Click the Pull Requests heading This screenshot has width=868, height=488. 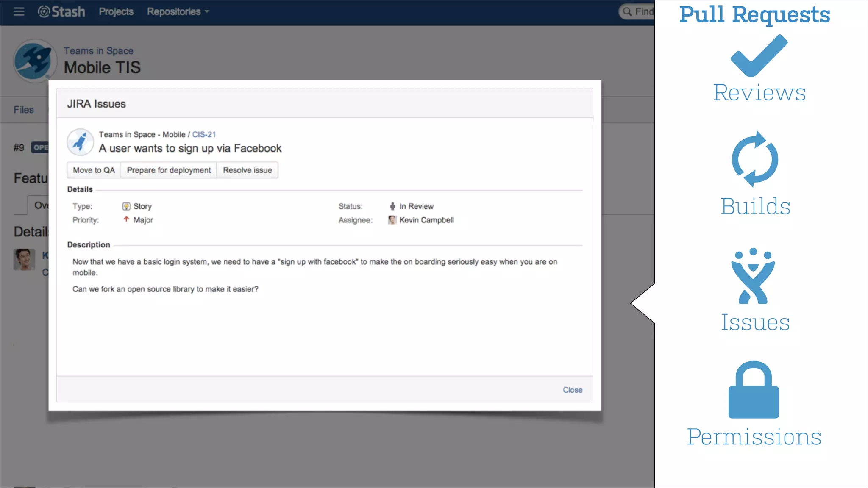[754, 15]
